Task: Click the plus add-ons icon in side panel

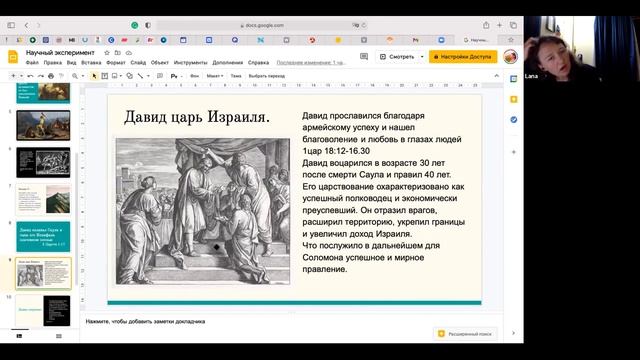Action: pyautogui.click(x=514, y=152)
